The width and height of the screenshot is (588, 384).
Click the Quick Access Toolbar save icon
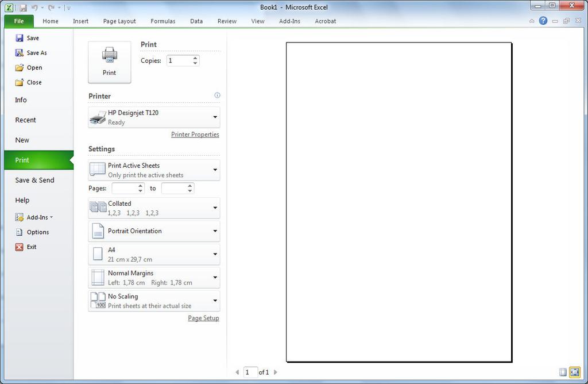pos(23,7)
